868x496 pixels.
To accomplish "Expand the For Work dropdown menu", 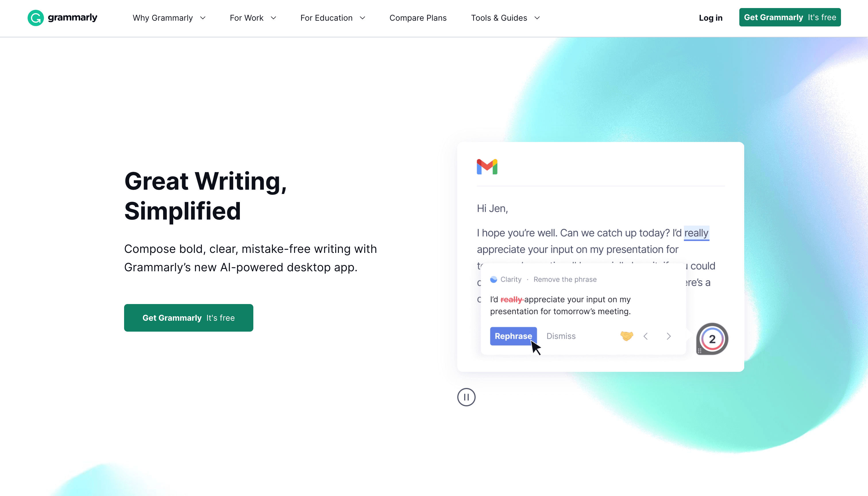I will point(253,18).
